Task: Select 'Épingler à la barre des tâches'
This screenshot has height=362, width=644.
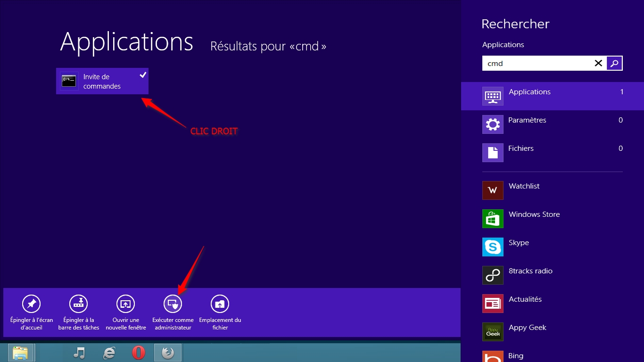Action: 79,304
